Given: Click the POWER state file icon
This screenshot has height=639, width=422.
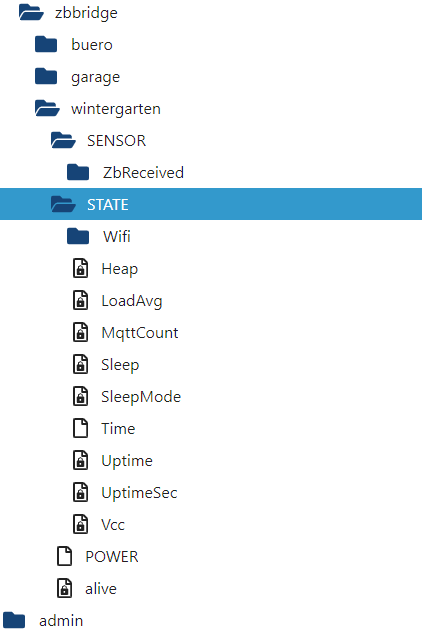Looking at the screenshot, I should click(64, 556).
